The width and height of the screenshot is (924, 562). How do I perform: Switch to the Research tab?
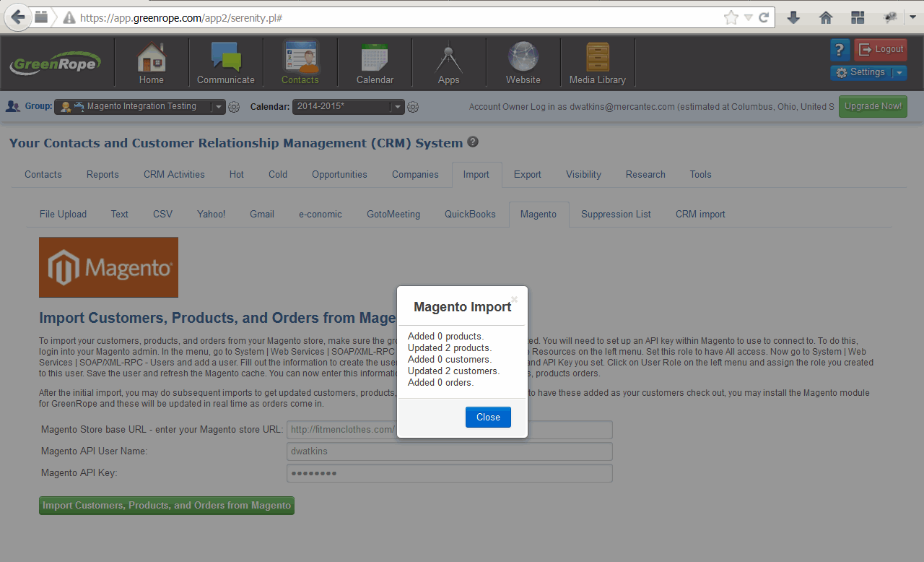[x=645, y=174]
